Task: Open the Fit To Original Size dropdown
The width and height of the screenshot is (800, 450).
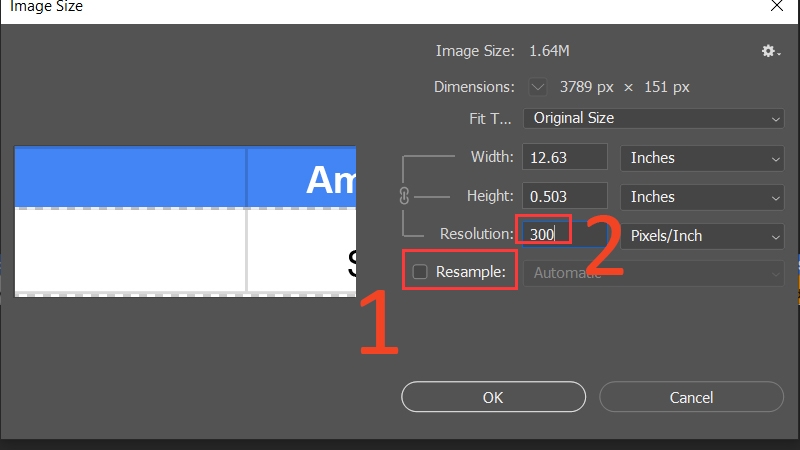Action: [x=653, y=118]
